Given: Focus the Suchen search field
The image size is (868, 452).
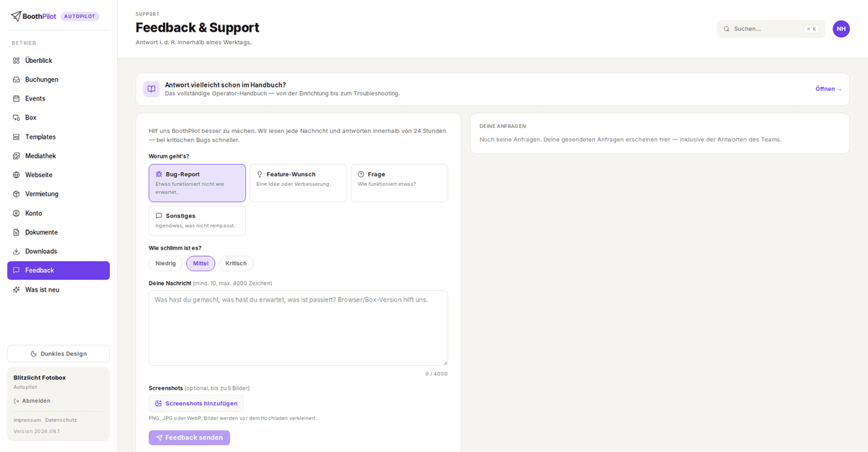Looking at the screenshot, I should tap(771, 29).
